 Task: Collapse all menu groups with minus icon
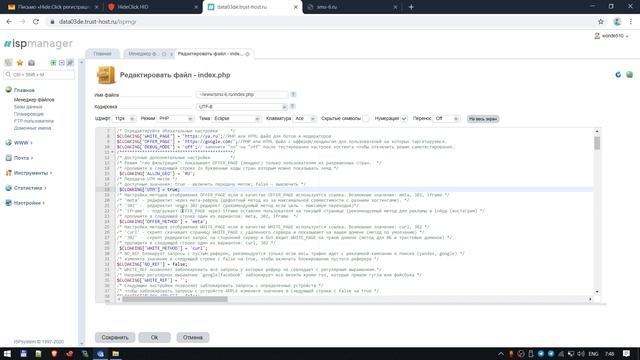62,62
